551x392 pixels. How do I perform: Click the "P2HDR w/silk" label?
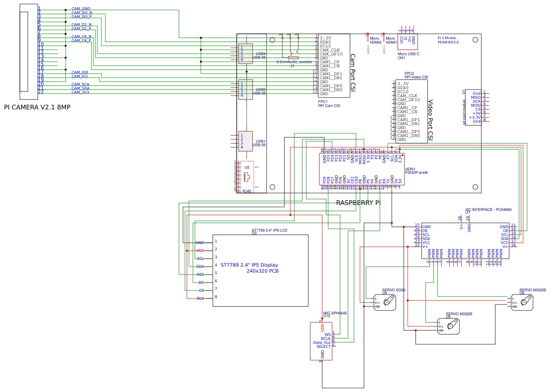click(x=417, y=173)
